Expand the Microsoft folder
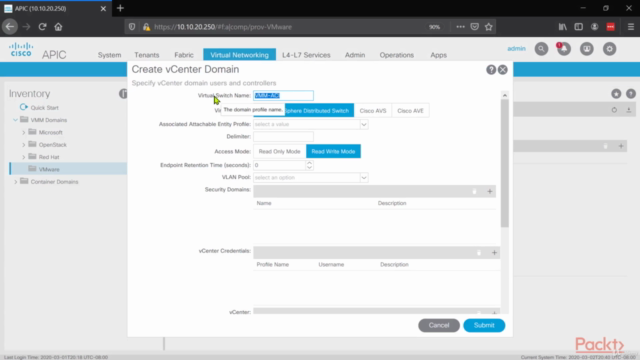The height and width of the screenshot is (360, 640). pyautogui.click(x=23, y=132)
